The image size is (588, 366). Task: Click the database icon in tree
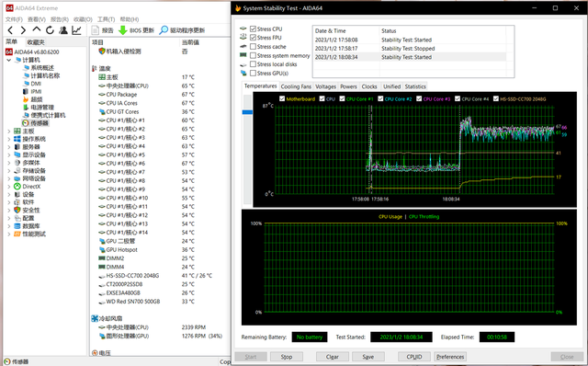17,226
